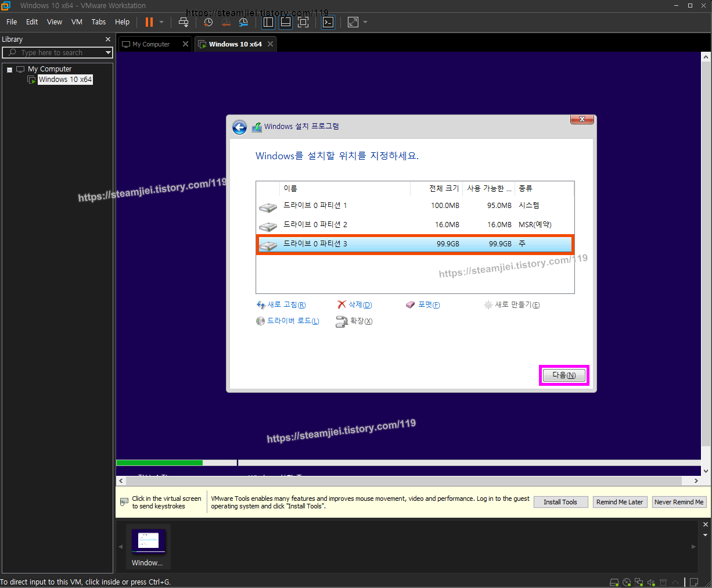Open the stretch mode dropdown arrow

tap(365, 22)
